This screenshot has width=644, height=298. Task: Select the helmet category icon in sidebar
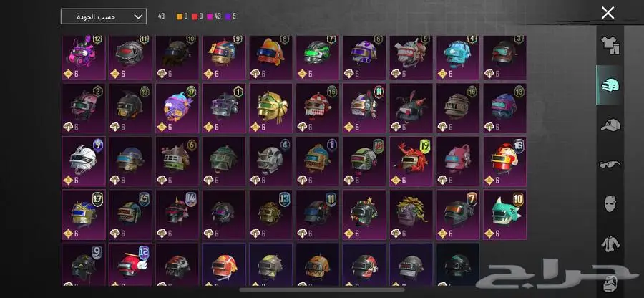click(610, 85)
